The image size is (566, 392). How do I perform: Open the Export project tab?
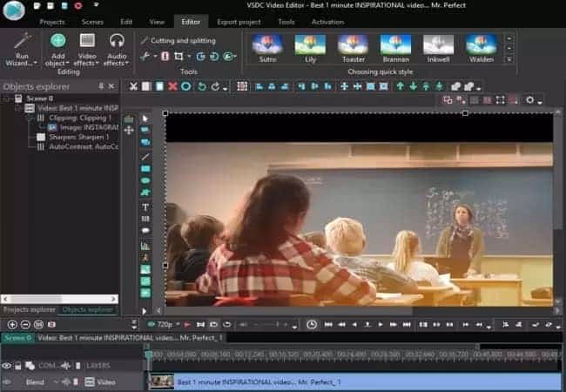[x=239, y=22]
